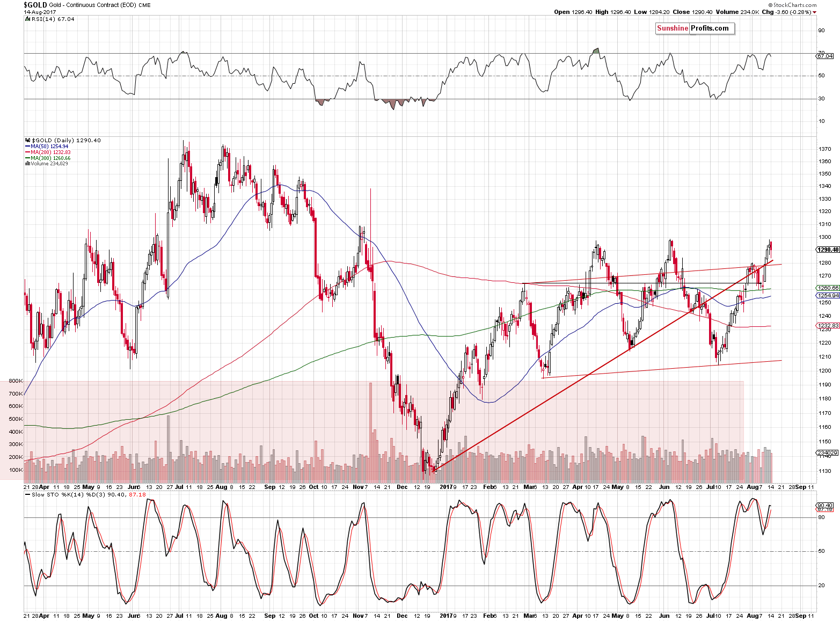Screen dimensions: 840x621
Task: Click the 'Low 1284.20' header value
Action: pos(652,12)
